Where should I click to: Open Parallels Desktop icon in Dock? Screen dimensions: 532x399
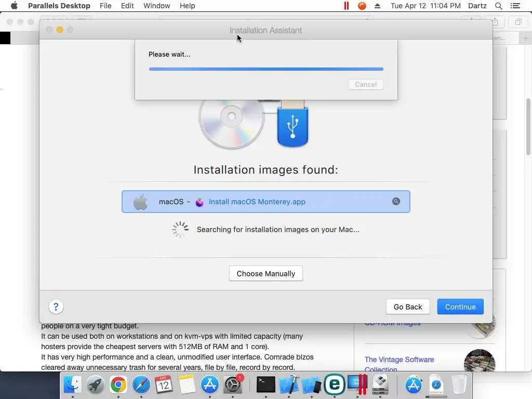point(357,385)
